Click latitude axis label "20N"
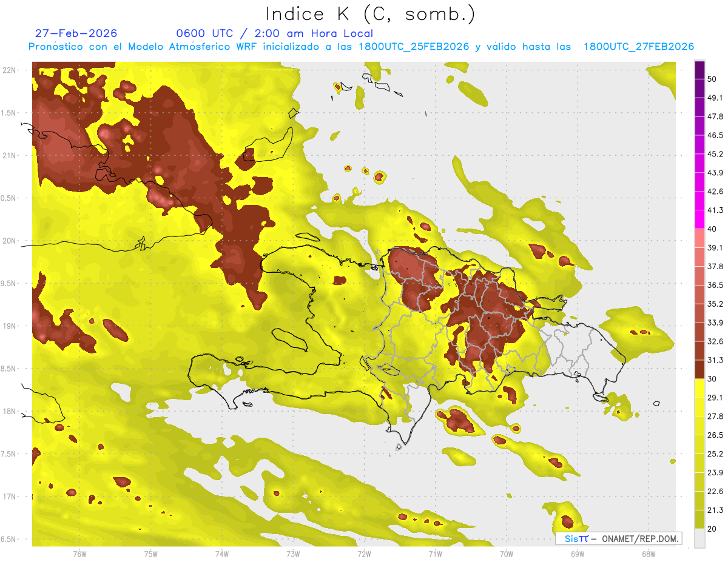The image size is (728, 562). (x=10, y=241)
